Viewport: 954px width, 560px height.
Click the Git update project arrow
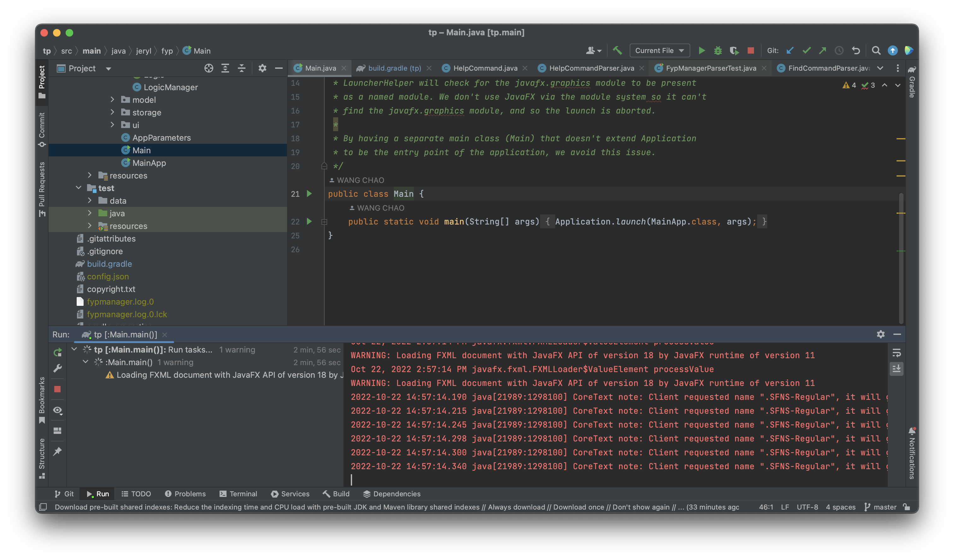[790, 50]
